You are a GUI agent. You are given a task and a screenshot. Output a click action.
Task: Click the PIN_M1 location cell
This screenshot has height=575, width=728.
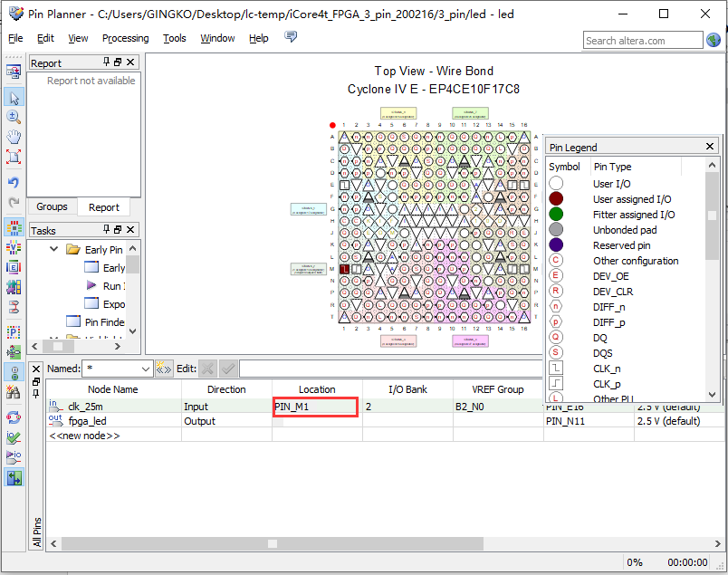click(x=316, y=407)
